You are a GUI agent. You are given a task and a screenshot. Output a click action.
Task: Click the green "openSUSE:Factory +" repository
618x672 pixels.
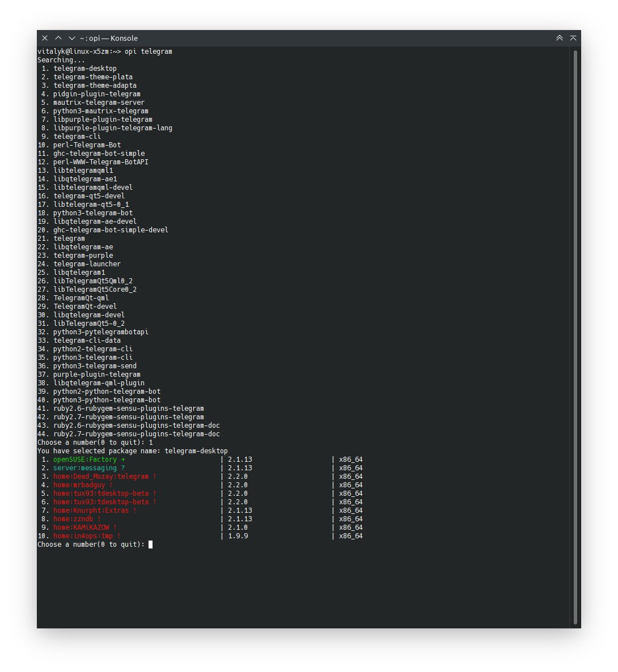(89, 460)
